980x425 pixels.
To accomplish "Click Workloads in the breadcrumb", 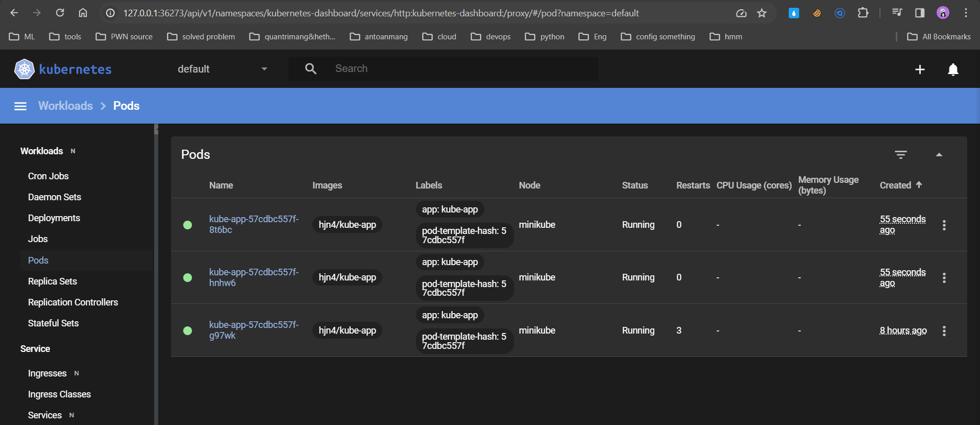I will [65, 106].
